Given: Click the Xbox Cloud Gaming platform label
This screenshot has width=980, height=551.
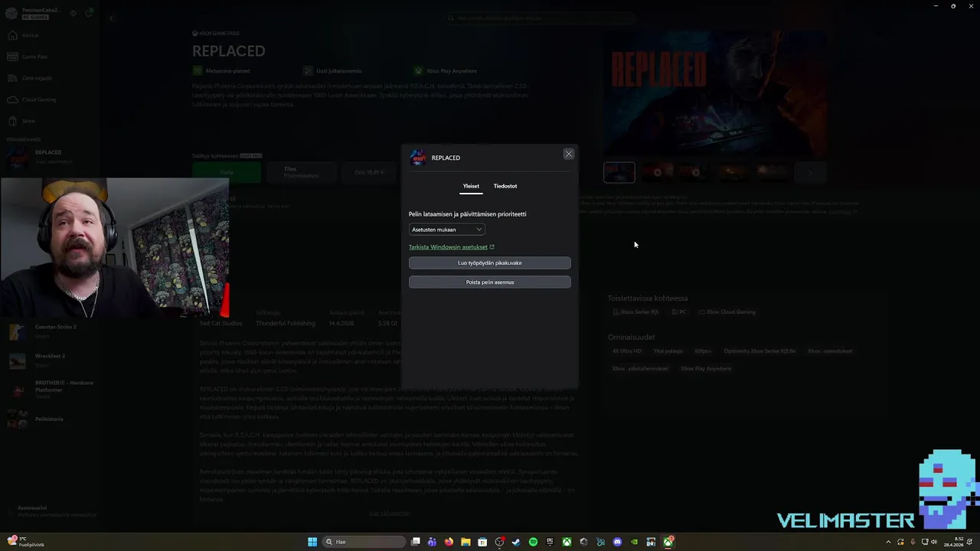Looking at the screenshot, I should click(x=727, y=312).
